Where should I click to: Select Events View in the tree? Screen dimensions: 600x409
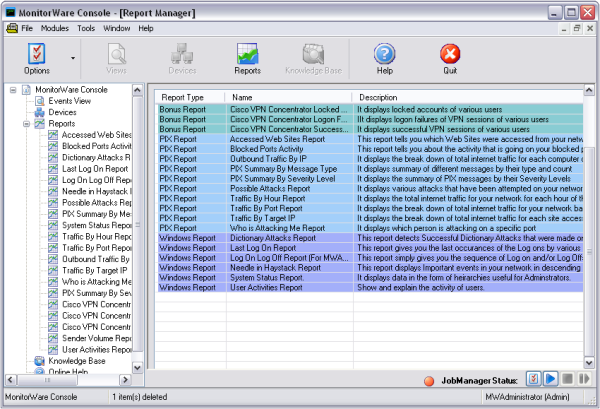(69, 101)
